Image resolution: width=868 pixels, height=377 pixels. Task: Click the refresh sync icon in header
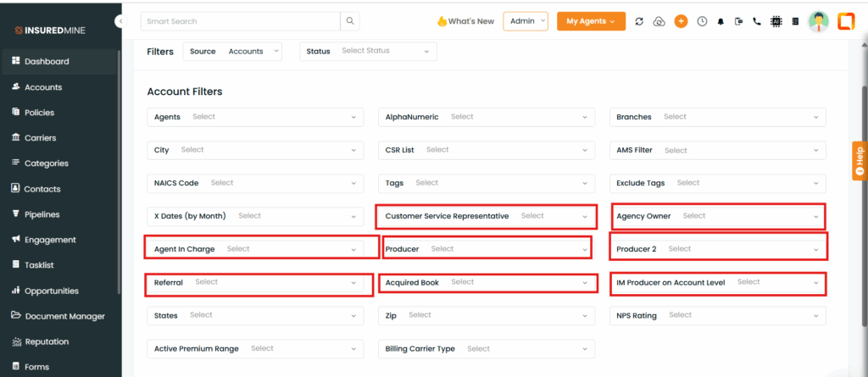(x=639, y=21)
